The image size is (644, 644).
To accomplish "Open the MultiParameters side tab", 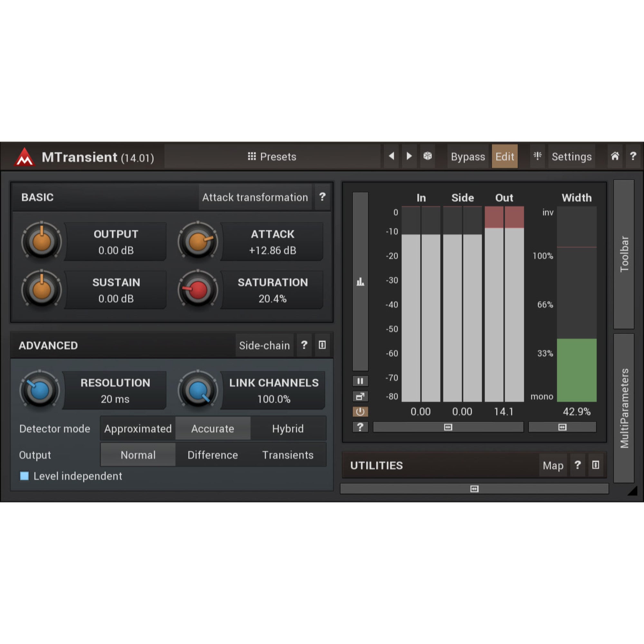I will tap(624, 408).
